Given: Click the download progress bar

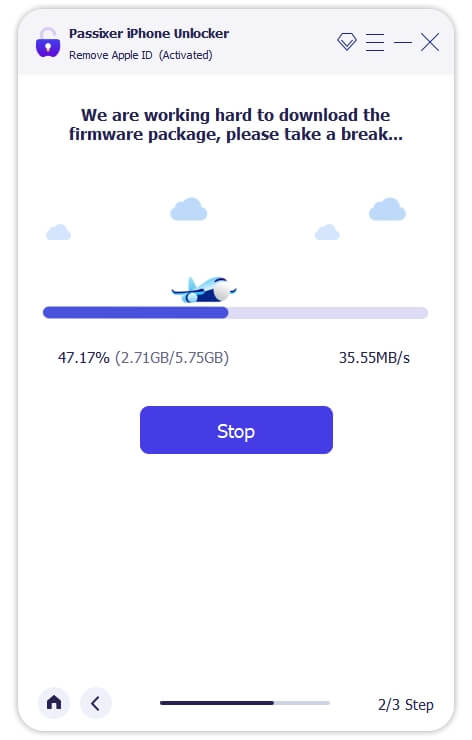Looking at the screenshot, I should tap(236, 312).
